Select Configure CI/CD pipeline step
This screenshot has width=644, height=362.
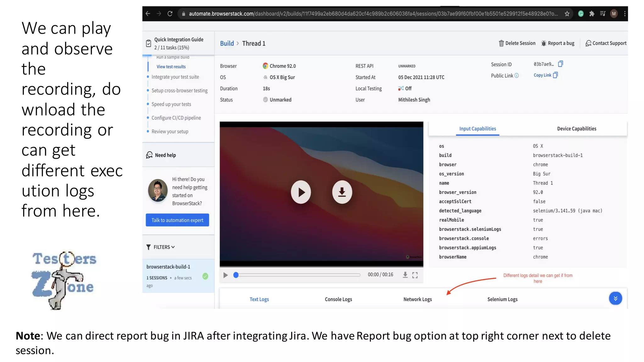[176, 118]
